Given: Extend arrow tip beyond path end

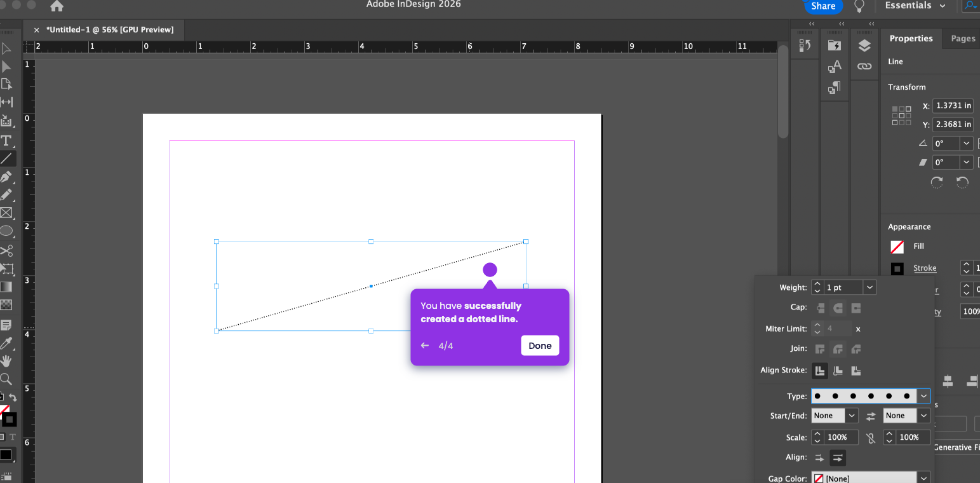Looking at the screenshot, I should 820,458.
